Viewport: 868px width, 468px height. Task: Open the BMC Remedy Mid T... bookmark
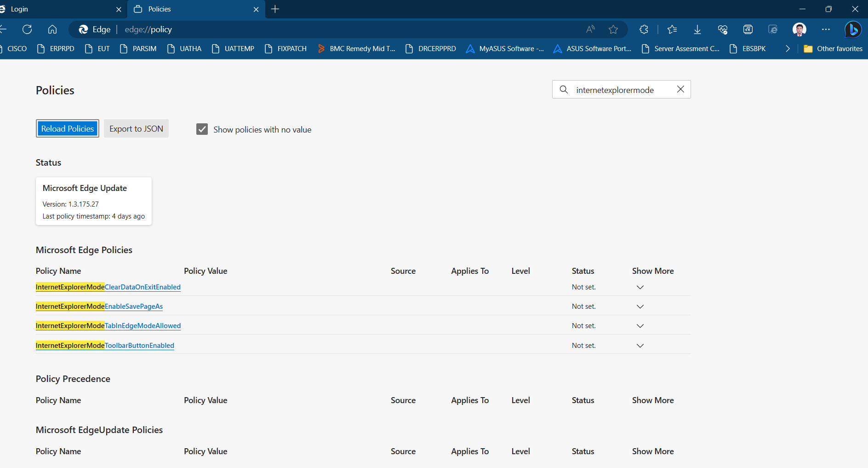click(356, 49)
